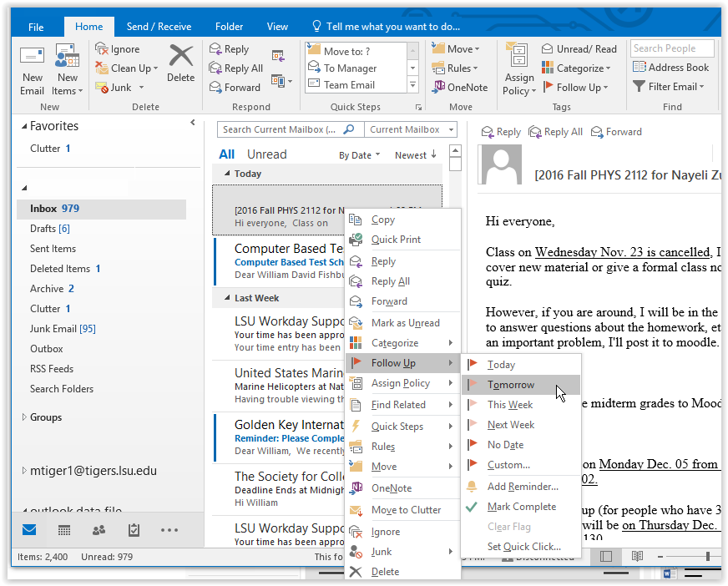Screen dimensions: 728x586
Task: Flag message for Today
Action: (x=521, y=365)
